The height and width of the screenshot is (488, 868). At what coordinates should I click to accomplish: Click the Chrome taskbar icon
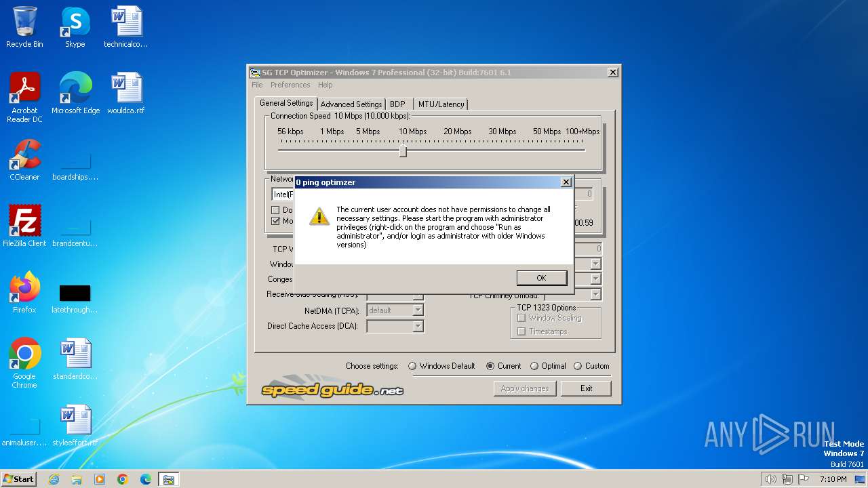[123, 479]
